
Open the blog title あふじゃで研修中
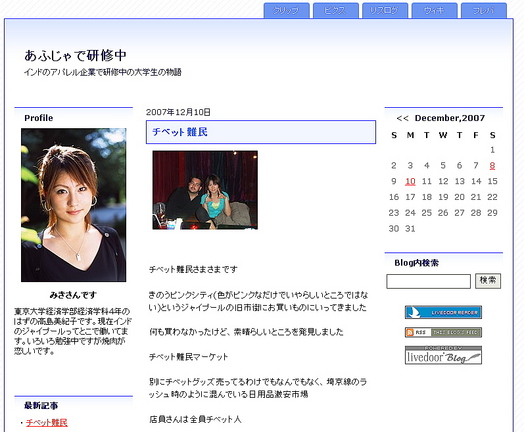tap(75, 55)
